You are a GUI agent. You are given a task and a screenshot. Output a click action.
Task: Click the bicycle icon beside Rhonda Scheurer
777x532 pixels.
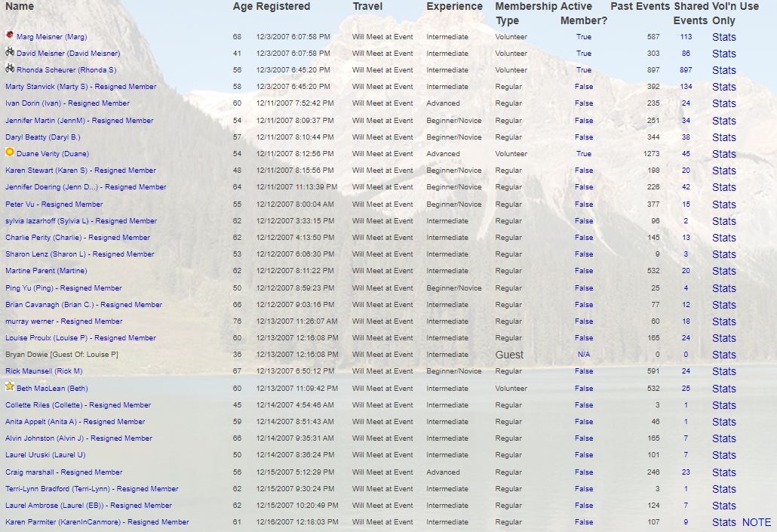click(10, 69)
